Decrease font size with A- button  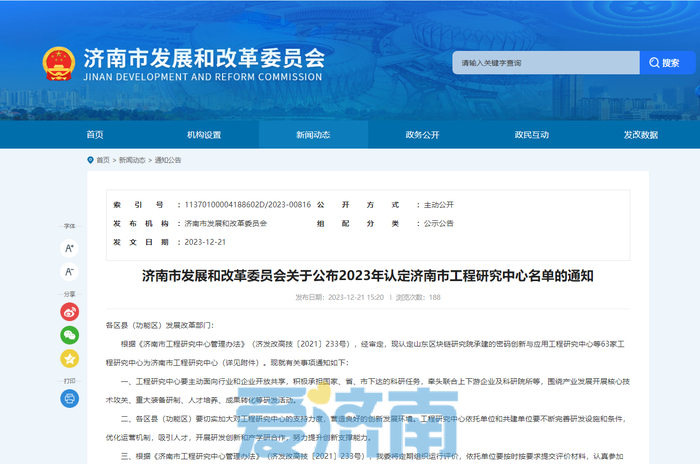tap(69, 272)
